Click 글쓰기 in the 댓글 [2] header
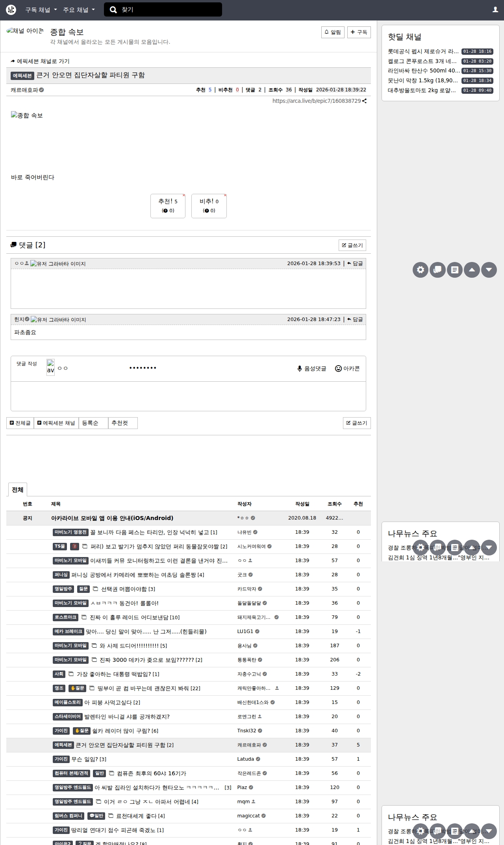Viewport: 504px width, 845px height. click(352, 245)
